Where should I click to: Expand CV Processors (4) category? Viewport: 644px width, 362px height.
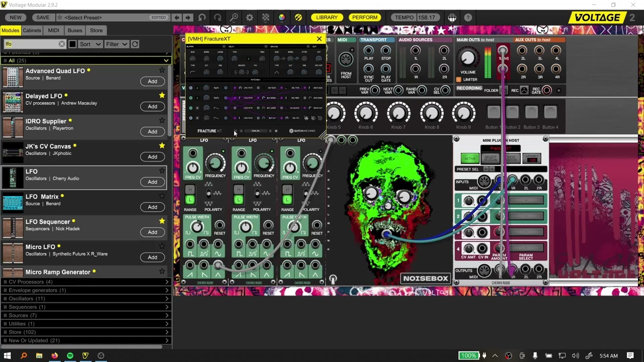point(86,282)
